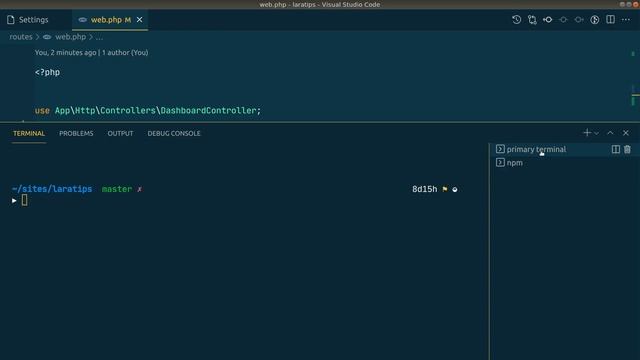This screenshot has height=360, width=640.
Task: Click web.php in the breadcrumb
Action: pos(70,37)
